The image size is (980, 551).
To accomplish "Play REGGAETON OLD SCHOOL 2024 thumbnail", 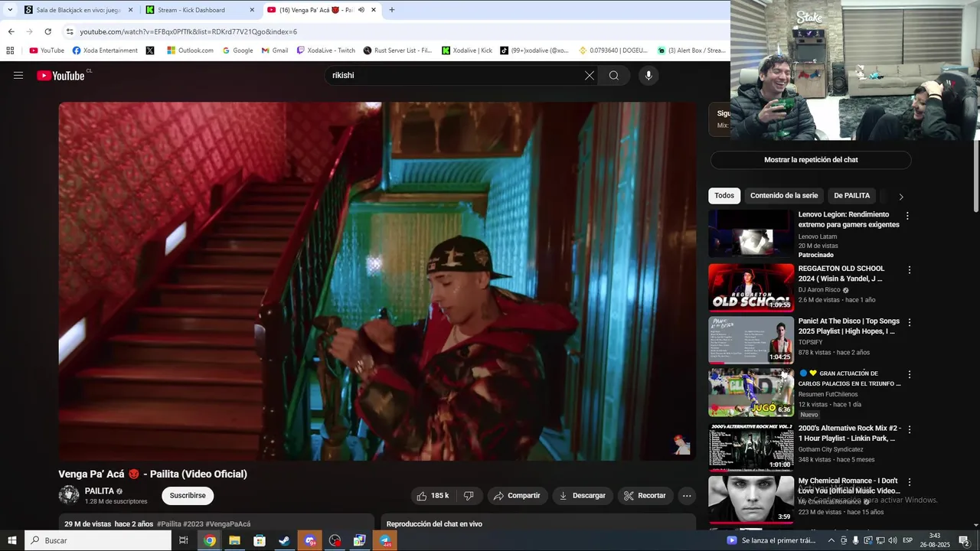I will (x=751, y=287).
